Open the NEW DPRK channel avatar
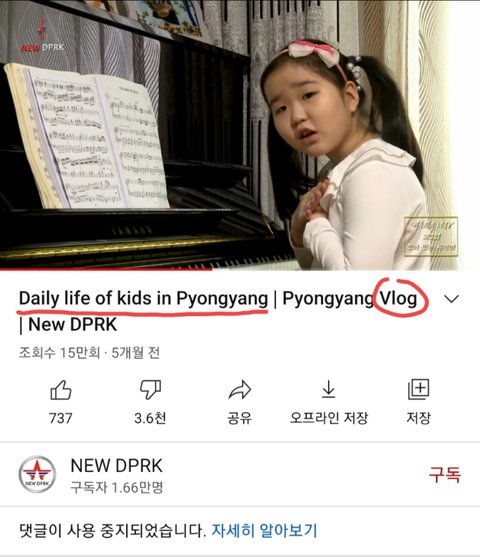 click(37, 474)
